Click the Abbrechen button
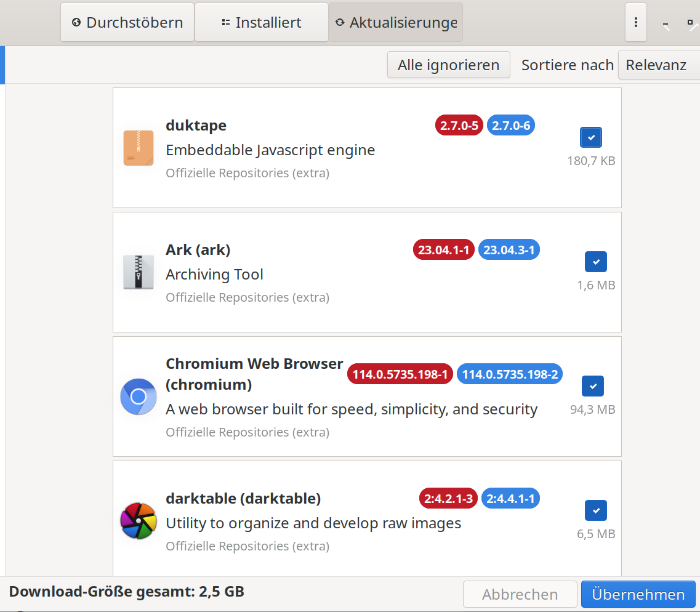 tap(520, 594)
